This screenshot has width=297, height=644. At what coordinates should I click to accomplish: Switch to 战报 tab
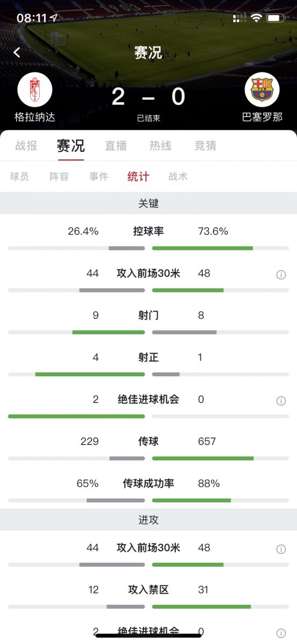26,145
